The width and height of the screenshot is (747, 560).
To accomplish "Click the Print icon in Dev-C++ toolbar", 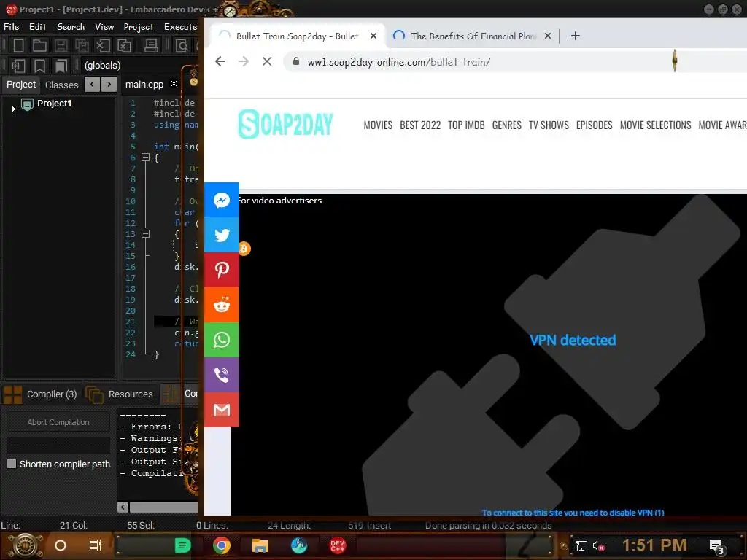I will 151,46.
